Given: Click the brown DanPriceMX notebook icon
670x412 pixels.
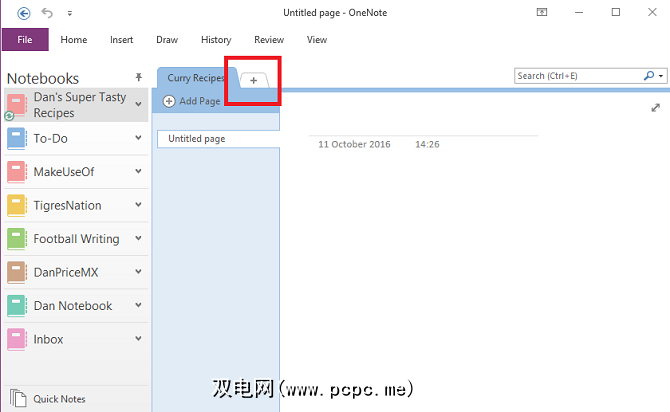Looking at the screenshot, I should [x=16, y=273].
